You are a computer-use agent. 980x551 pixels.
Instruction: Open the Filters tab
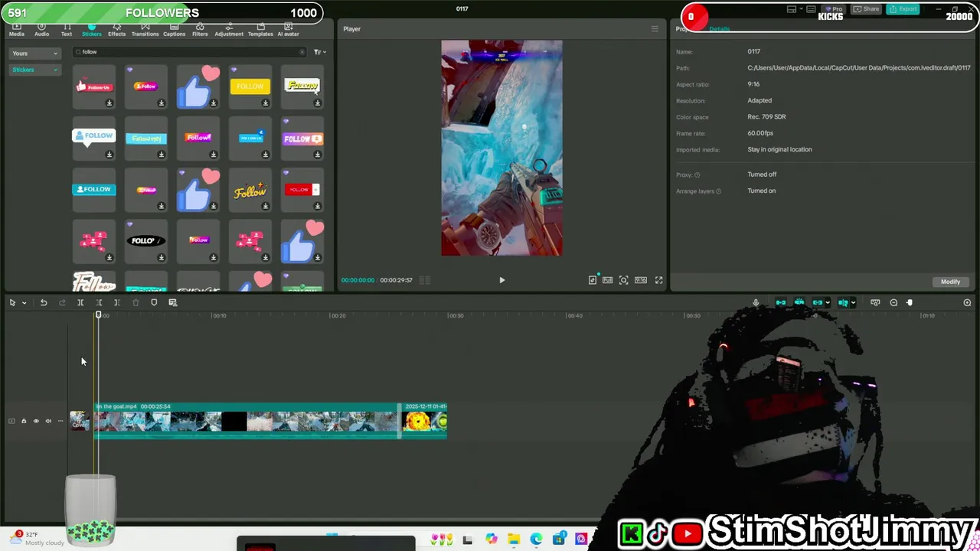pyautogui.click(x=200, y=31)
